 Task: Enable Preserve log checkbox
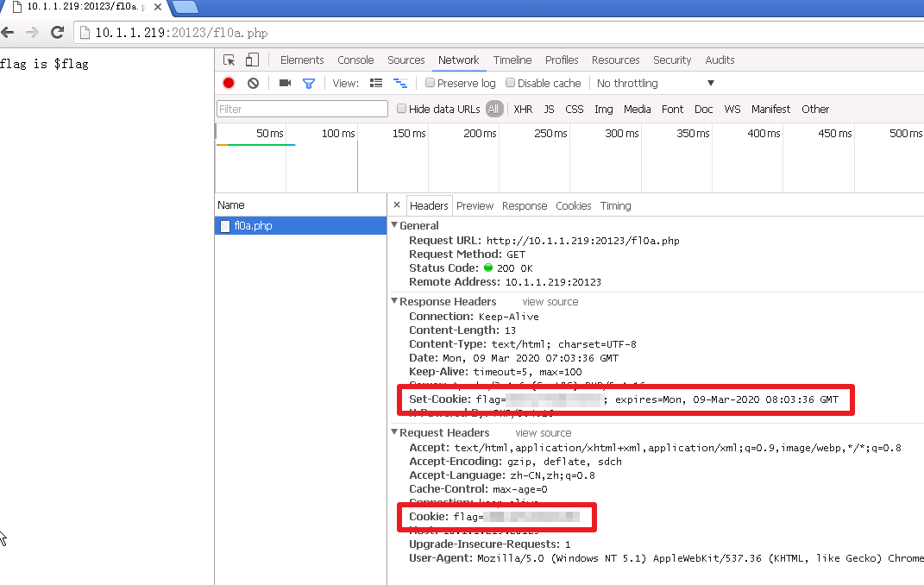click(x=431, y=83)
